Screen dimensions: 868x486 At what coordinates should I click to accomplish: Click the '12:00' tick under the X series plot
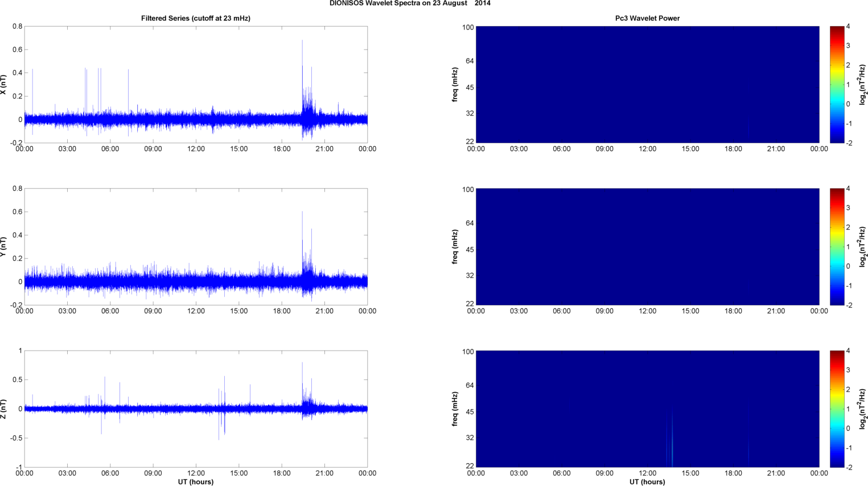pyautogui.click(x=196, y=149)
